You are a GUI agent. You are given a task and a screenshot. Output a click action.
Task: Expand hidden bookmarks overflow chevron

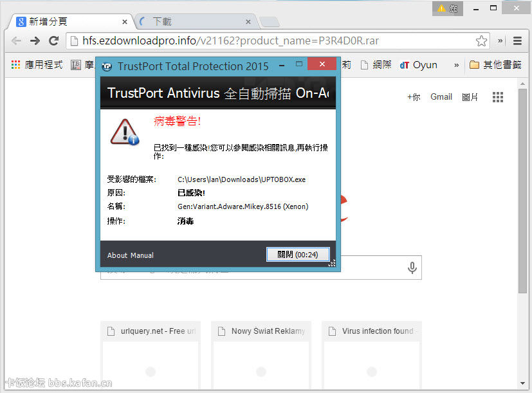click(456, 65)
